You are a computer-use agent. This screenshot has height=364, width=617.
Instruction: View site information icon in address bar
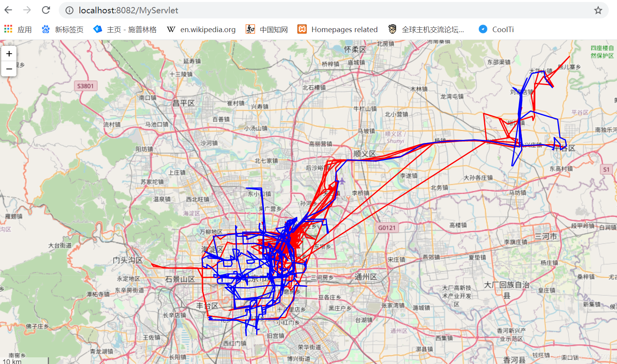coord(69,11)
